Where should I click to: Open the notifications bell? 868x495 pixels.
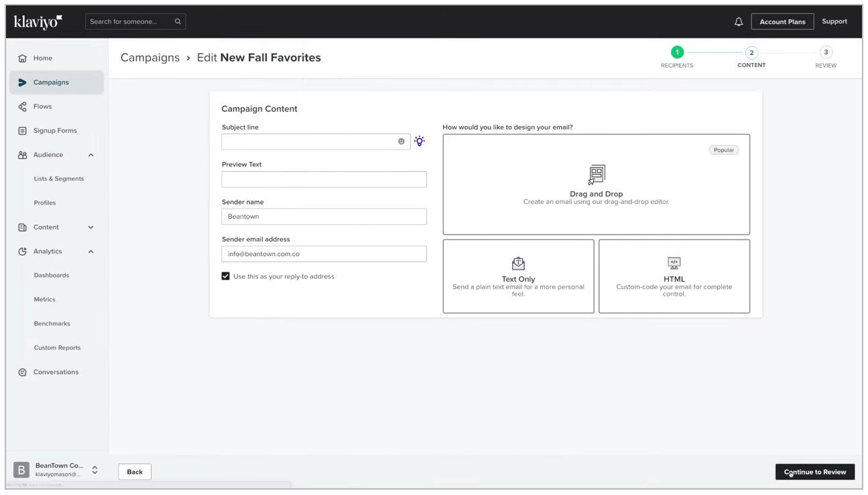click(739, 21)
